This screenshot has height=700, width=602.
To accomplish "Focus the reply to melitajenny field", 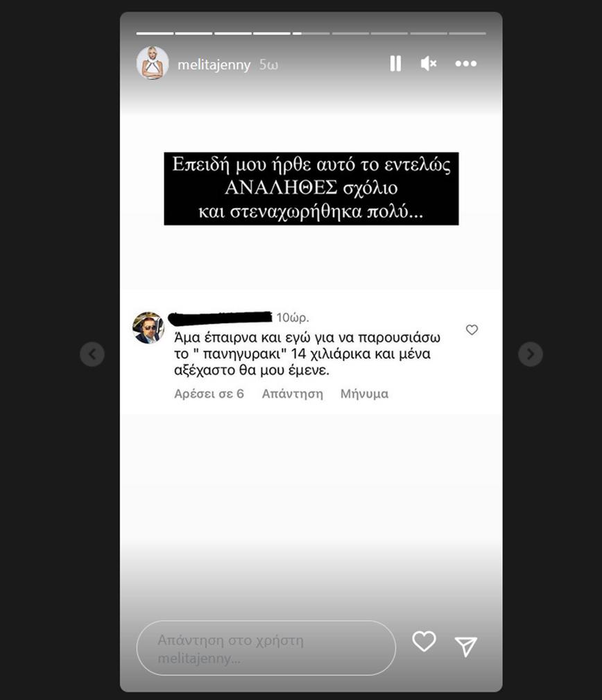I will click(266, 648).
